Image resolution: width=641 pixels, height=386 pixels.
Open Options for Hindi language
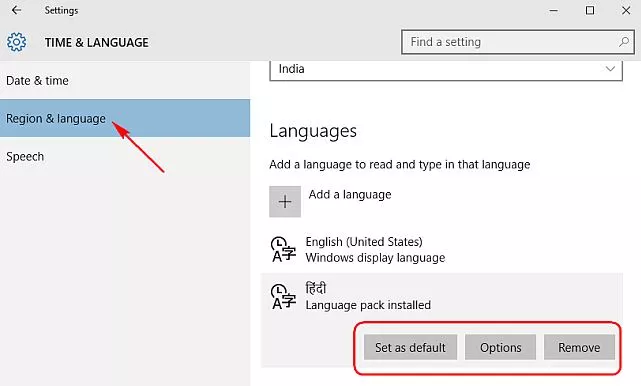500,348
